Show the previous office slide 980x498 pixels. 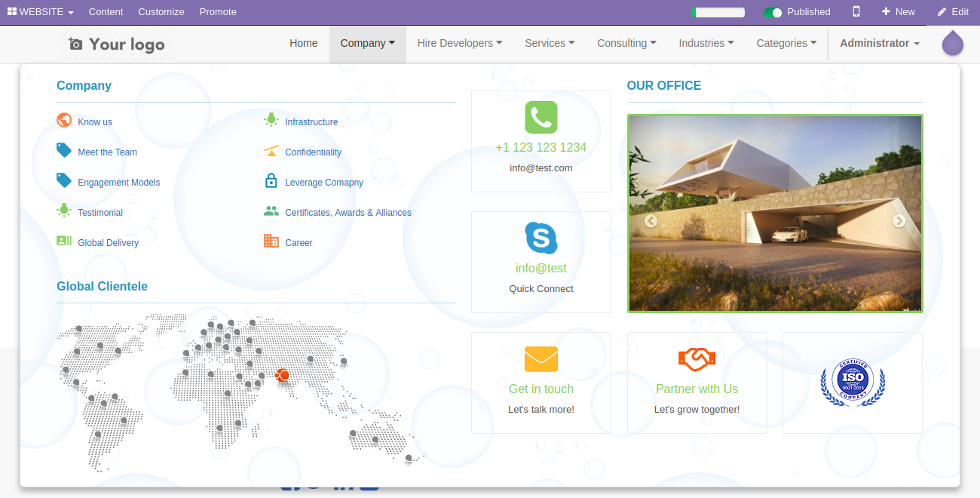pos(651,221)
